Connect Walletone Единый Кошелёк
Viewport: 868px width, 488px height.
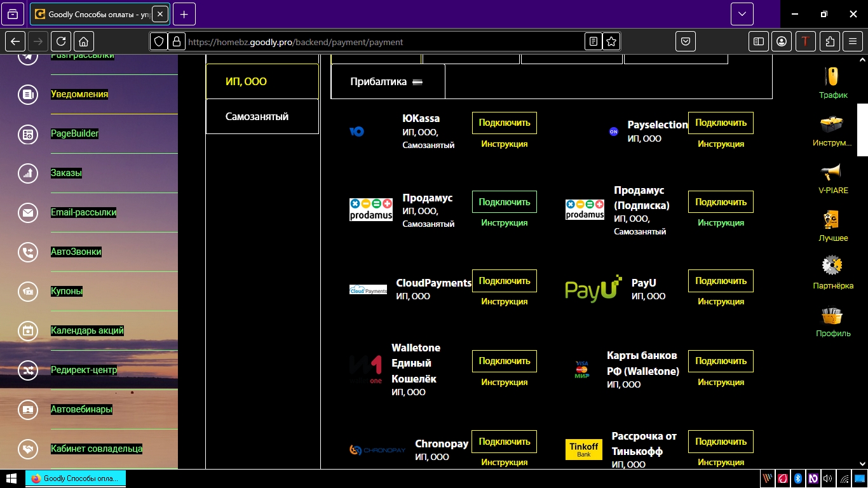(505, 361)
